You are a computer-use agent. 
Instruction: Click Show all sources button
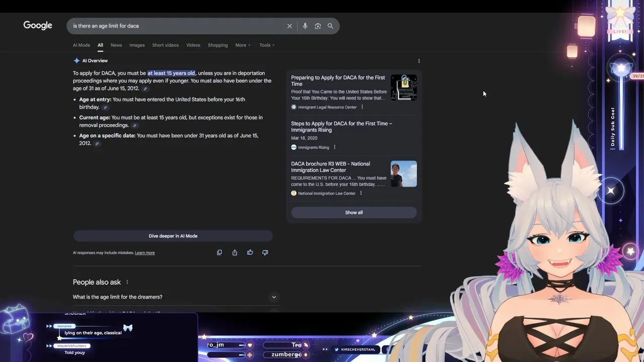tap(354, 213)
